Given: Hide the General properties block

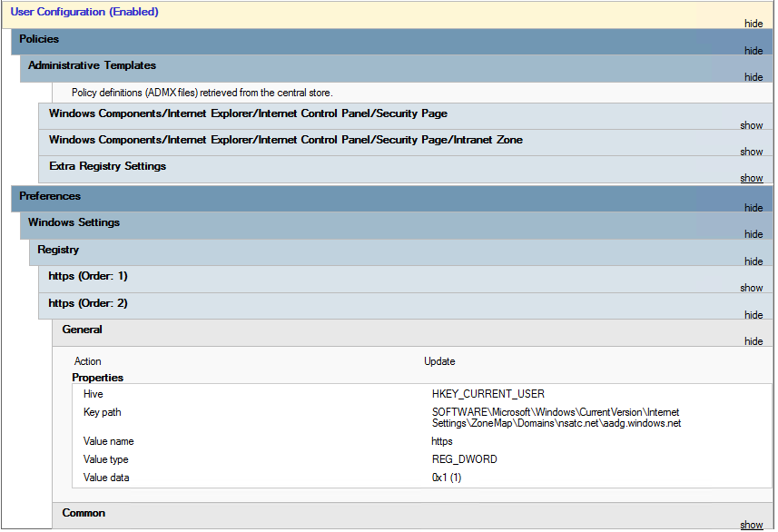Looking at the screenshot, I should pyautogui.click(x=753, y=341).
